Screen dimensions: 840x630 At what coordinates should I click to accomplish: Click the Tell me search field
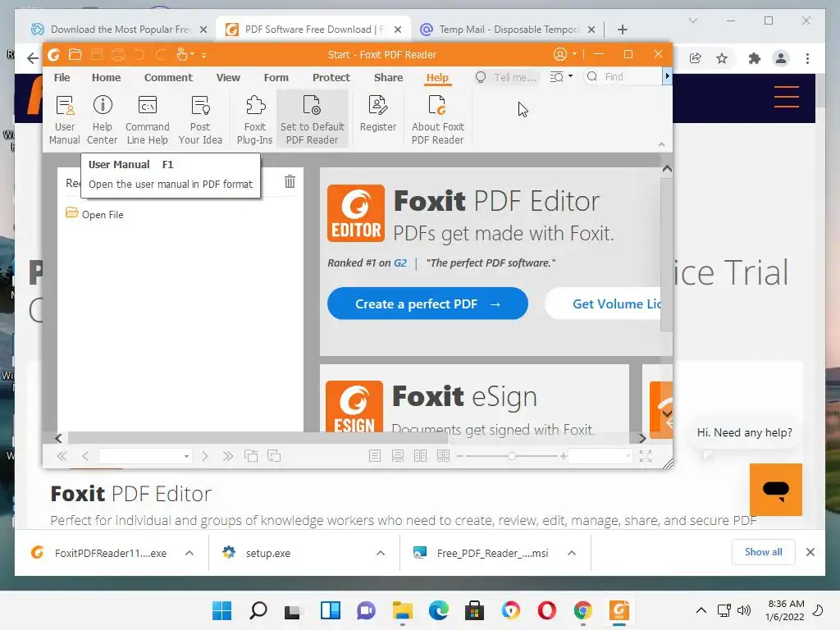click(507, 77)
